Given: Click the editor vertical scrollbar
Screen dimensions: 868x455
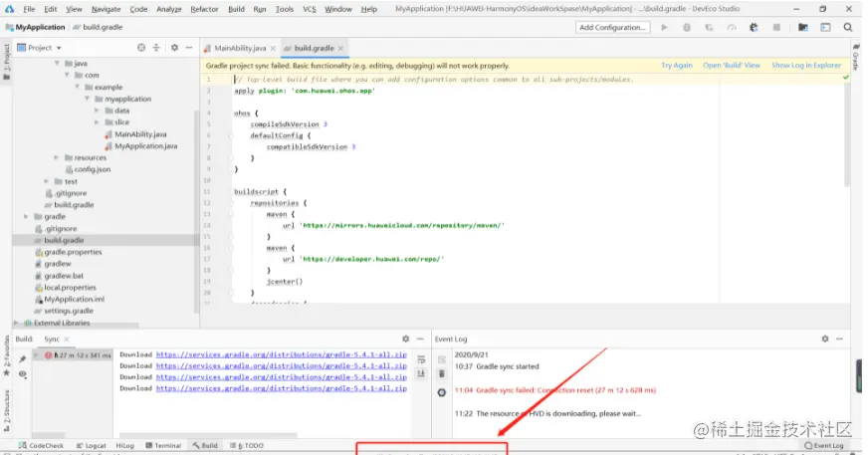Looking at the screenshot, I should 846,132.
